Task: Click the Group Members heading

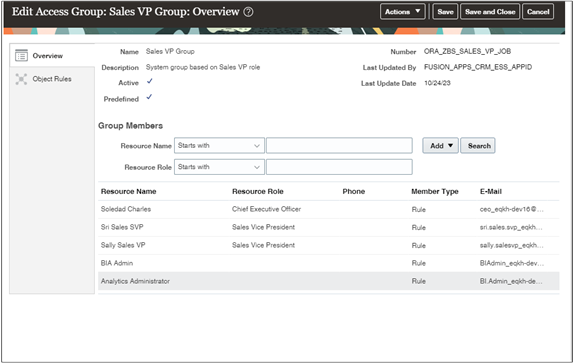Action: (x=130, y=126)
